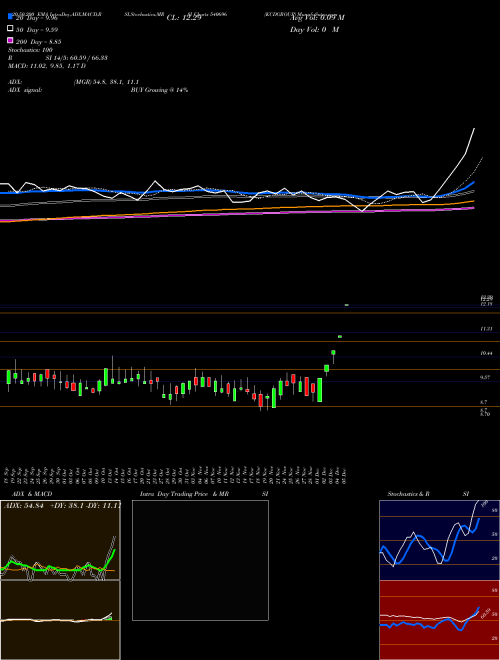Viewport: 500px width, 660px height.
Task: Click the tall green candlestick before the breakout
Action: [319, 390]
